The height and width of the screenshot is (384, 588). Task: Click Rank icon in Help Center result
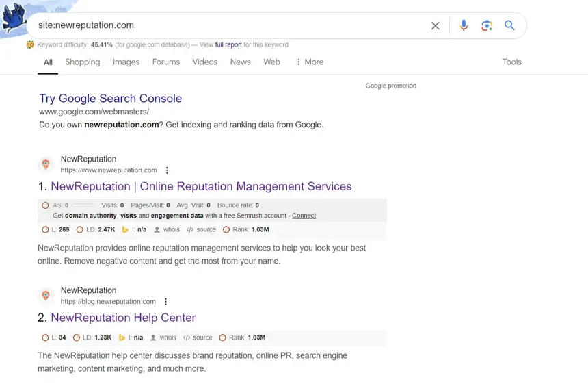(223, 338)
